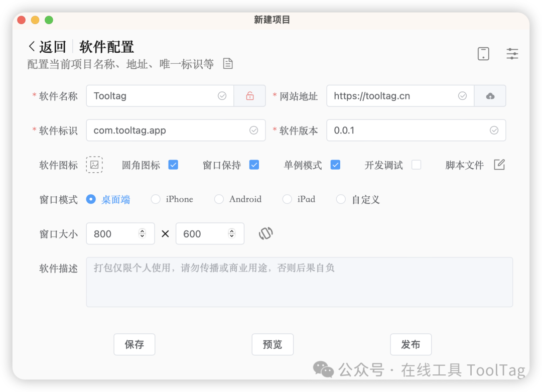Open the script file edit icon

tap(499, 165)
